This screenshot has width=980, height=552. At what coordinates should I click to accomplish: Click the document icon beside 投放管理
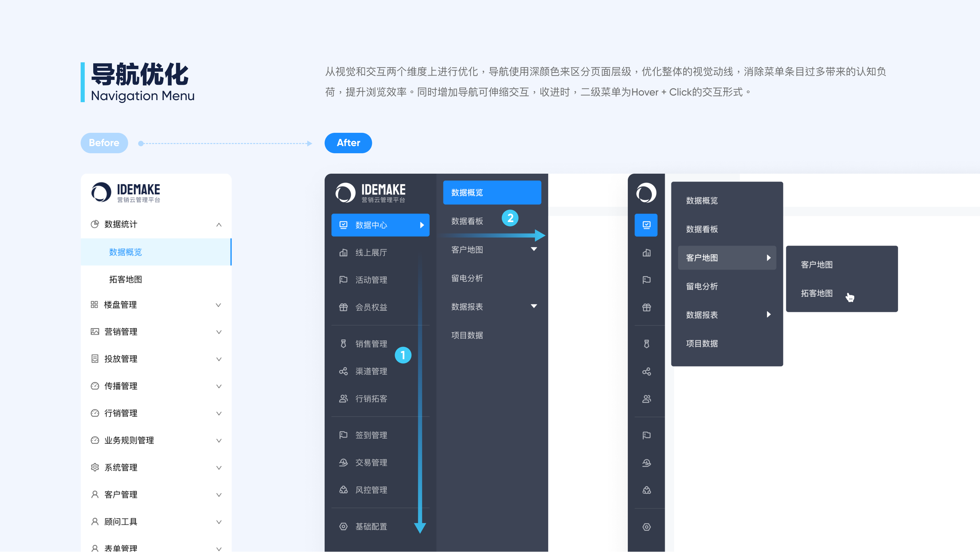point(95,359)
